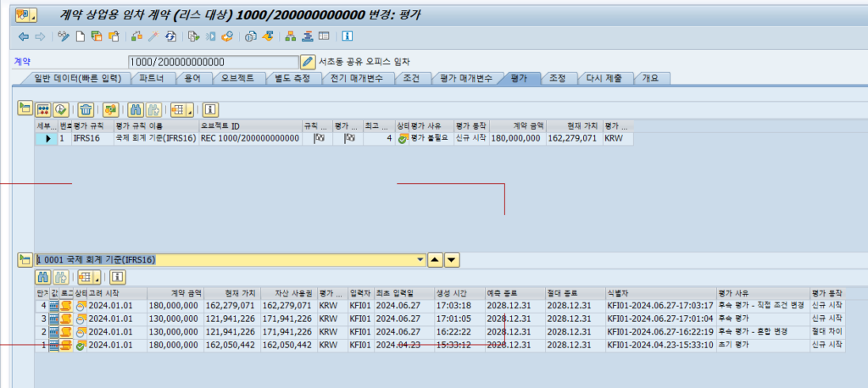The height and width of the screenshot is (388, 868).
Task: Click the down arrow button next to rule dropdown
Action: (453, 259)
